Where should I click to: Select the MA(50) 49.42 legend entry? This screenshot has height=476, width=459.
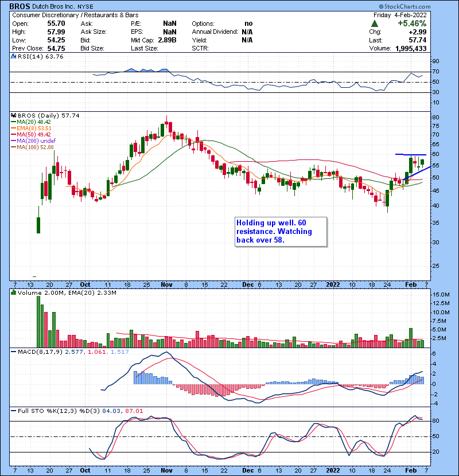[x=31, y=134]
